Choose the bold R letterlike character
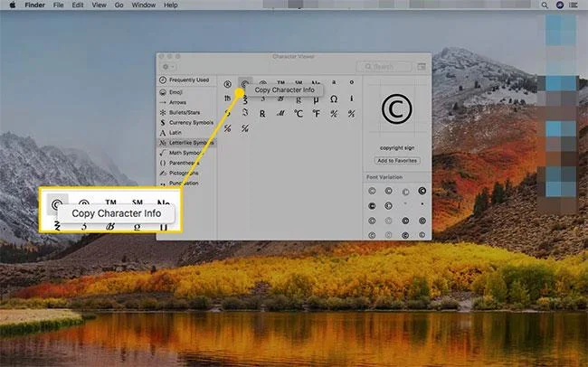 pos(262,114)
